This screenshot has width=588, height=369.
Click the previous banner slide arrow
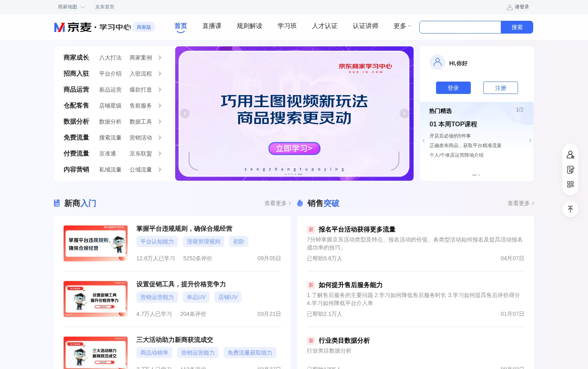point(184,114)
